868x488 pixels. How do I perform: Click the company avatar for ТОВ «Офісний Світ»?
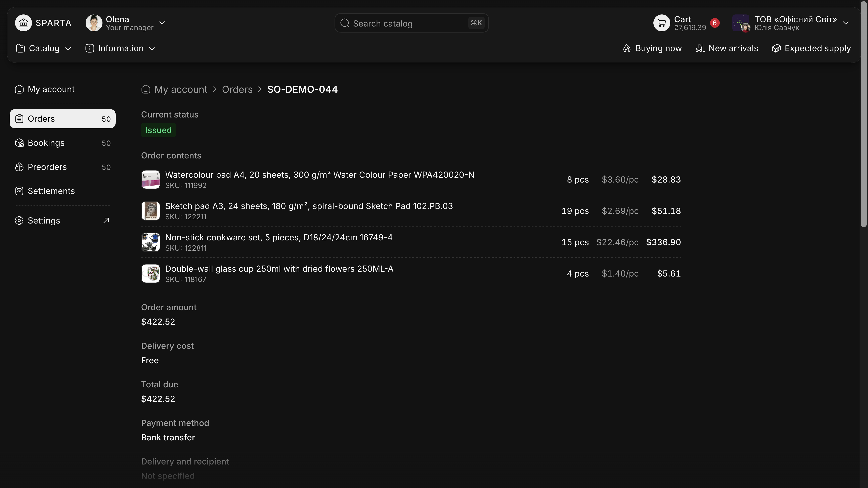click(x=741, y=23)
